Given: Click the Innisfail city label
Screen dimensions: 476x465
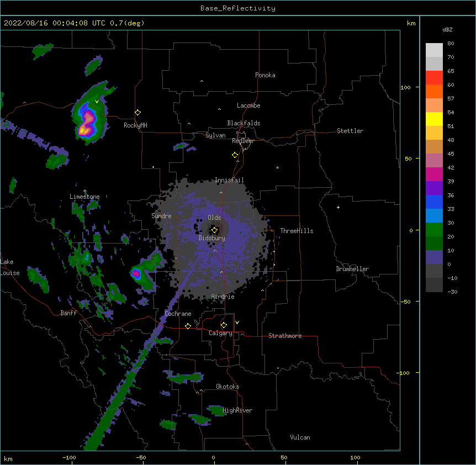Looking at the screenshot, I should click(x=229, y=180).
